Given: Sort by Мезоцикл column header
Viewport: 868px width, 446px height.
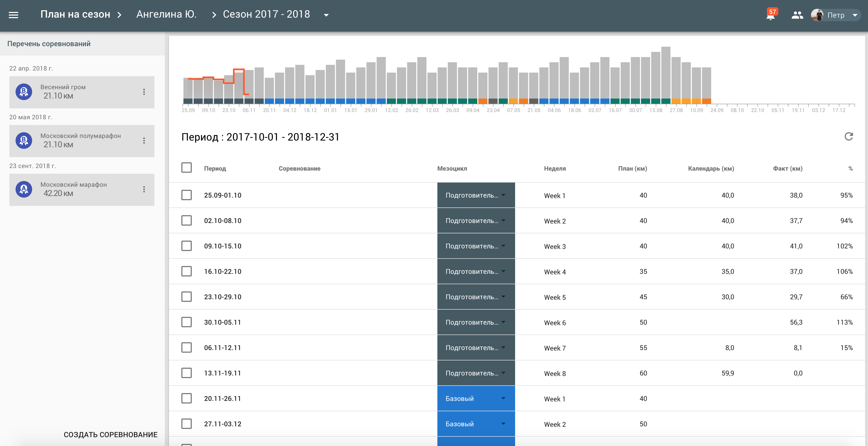Looking at the screenshot, I should pyautogui.click(x=452, y=169).
